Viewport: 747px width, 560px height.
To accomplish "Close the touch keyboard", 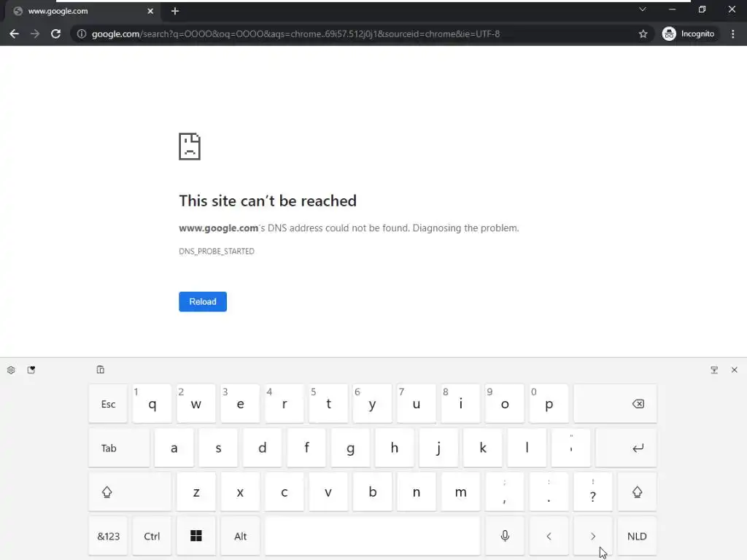I will [x=734, y=370].
